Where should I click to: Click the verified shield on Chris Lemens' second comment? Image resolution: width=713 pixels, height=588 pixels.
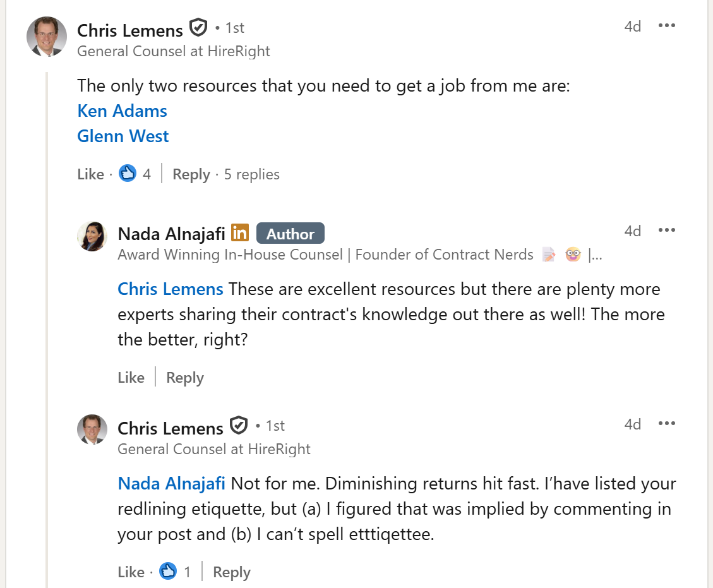(x=239, y=426)
